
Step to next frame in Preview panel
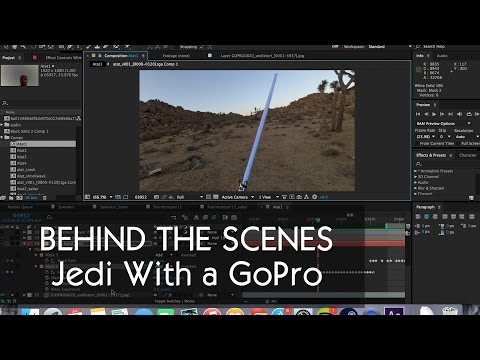pyautogui.click(x=442, y=114)
